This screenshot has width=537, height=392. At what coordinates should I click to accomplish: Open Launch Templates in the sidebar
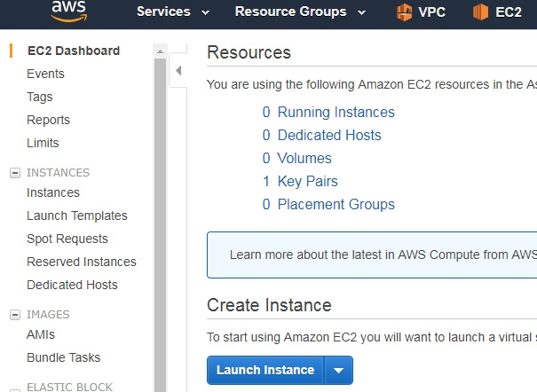(77, 216)
